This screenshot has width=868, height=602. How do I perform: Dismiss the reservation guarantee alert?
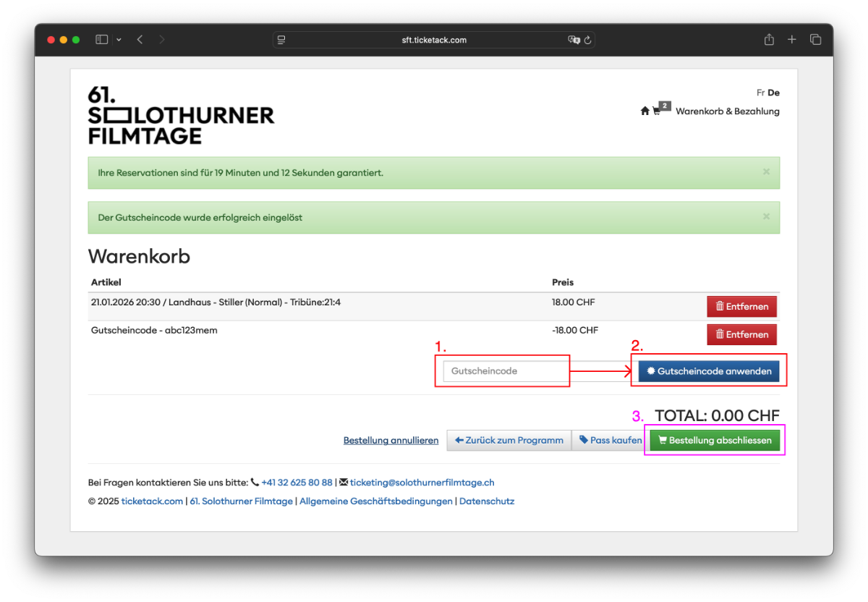click(x=765, y=171)
